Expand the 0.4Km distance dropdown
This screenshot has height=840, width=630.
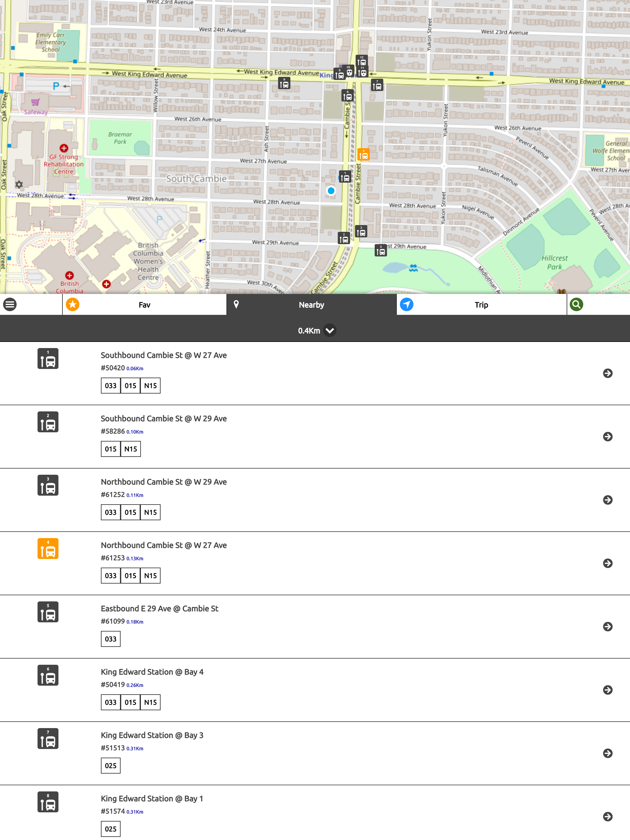[330, 331]
